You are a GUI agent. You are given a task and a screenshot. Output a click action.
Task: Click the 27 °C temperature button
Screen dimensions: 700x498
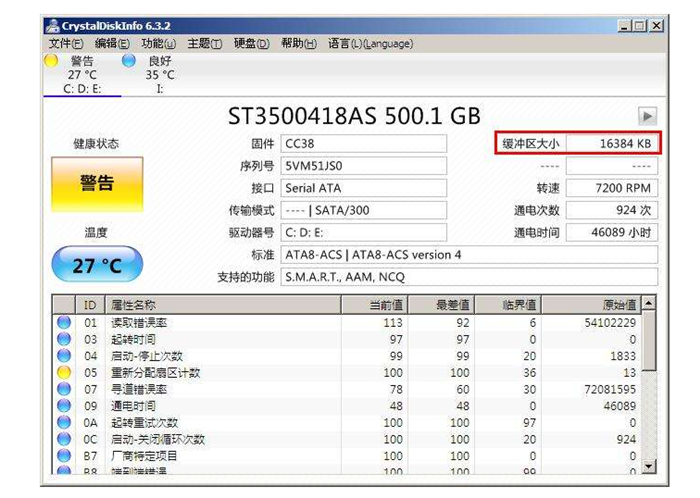97,265
